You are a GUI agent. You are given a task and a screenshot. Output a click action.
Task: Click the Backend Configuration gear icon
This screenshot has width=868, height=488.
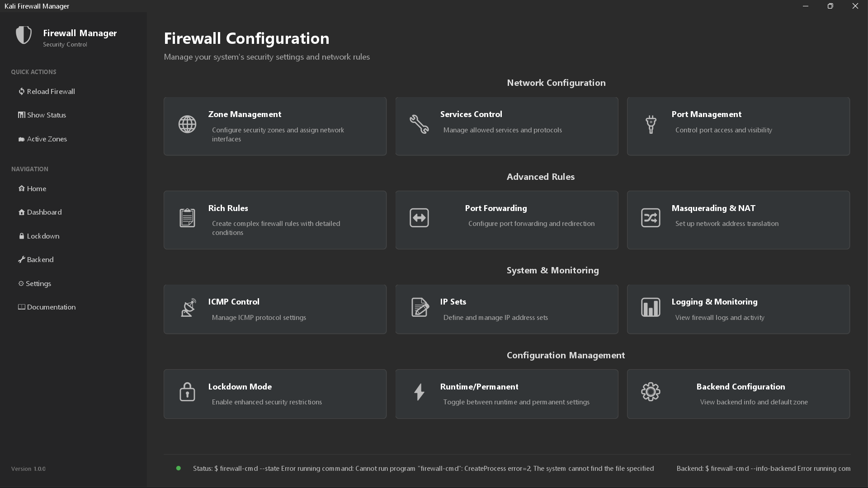pyautogui.click(x=651, y=392)
